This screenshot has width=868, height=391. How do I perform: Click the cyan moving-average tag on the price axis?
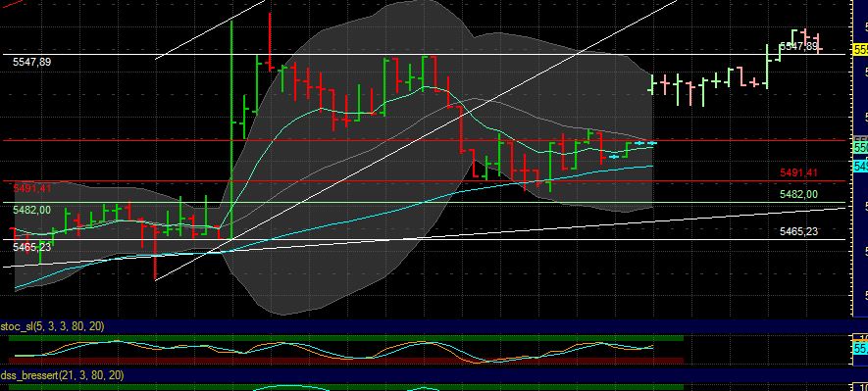(861, 166)
